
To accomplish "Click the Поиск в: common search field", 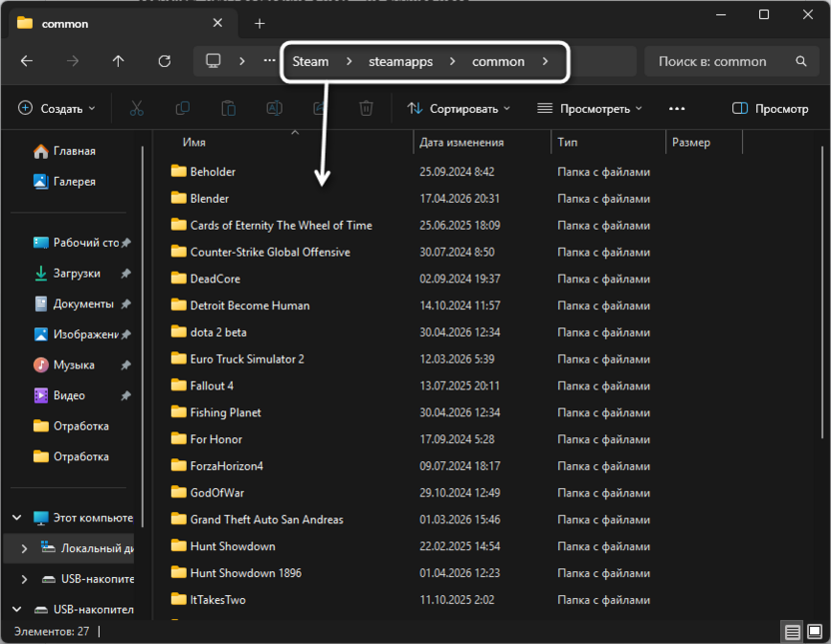I will (731, 62).
